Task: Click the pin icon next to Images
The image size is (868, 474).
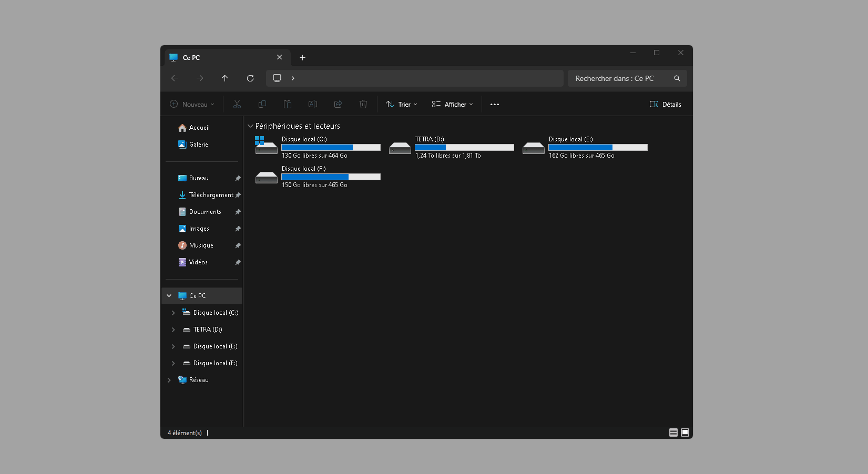Action: [238, 229]
